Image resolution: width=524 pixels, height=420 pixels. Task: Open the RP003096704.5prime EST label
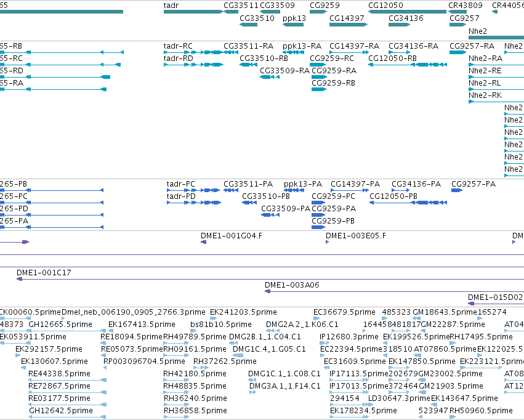tap(144, 361)
